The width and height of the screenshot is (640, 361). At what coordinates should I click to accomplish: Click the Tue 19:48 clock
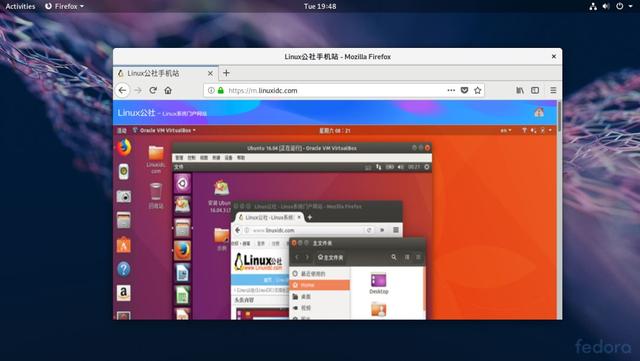[x=320, y=6]
